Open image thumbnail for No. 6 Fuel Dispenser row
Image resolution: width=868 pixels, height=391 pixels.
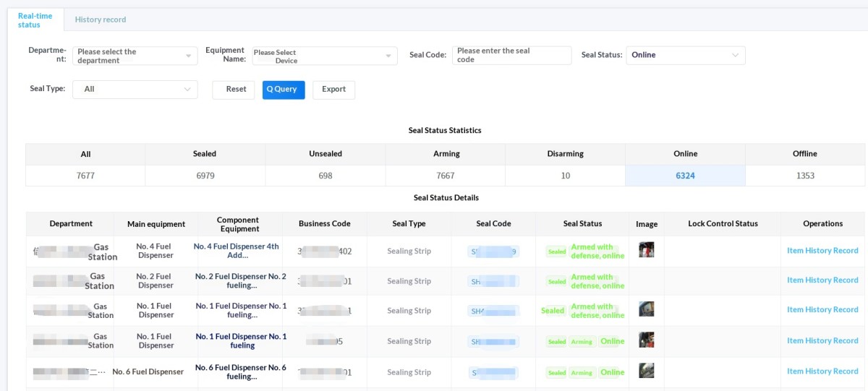pos(647,371)
